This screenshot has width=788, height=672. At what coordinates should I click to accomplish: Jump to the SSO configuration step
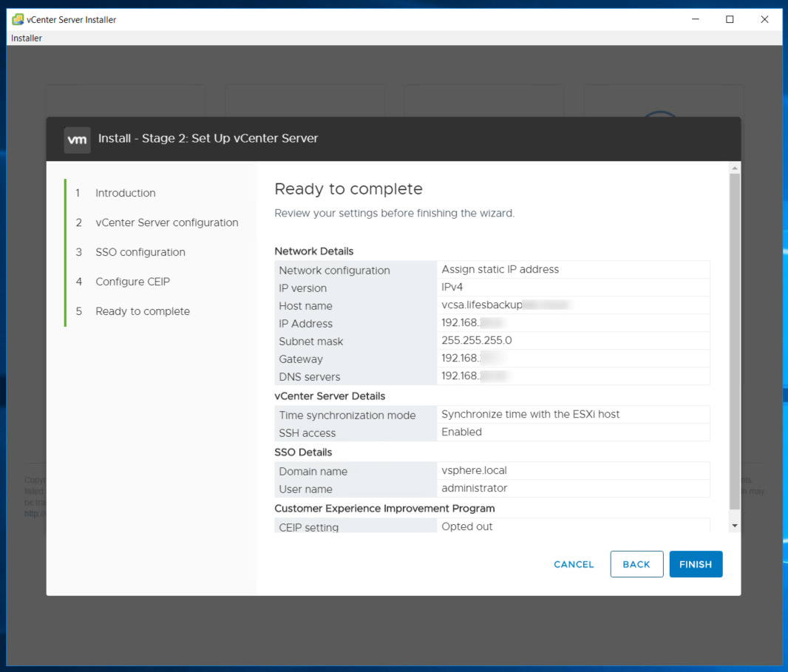coord(140,252)
